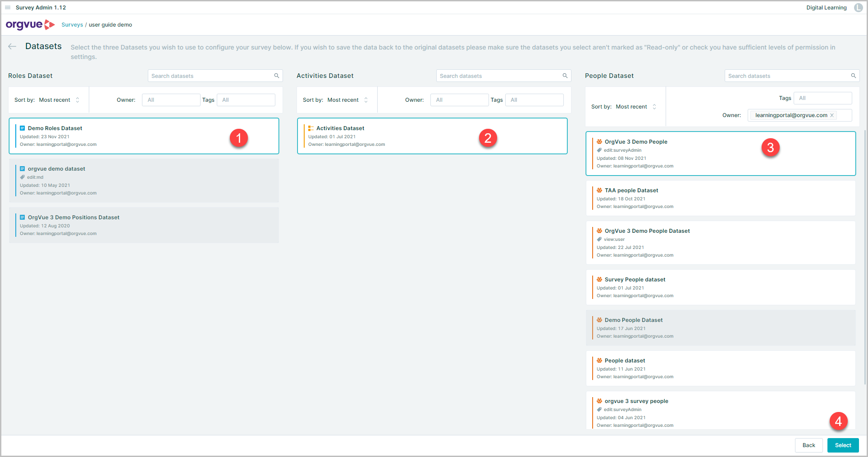The image size is (868, 457).
Task: Focus the People Dataset search field
Action: click(x=792, y=76)
